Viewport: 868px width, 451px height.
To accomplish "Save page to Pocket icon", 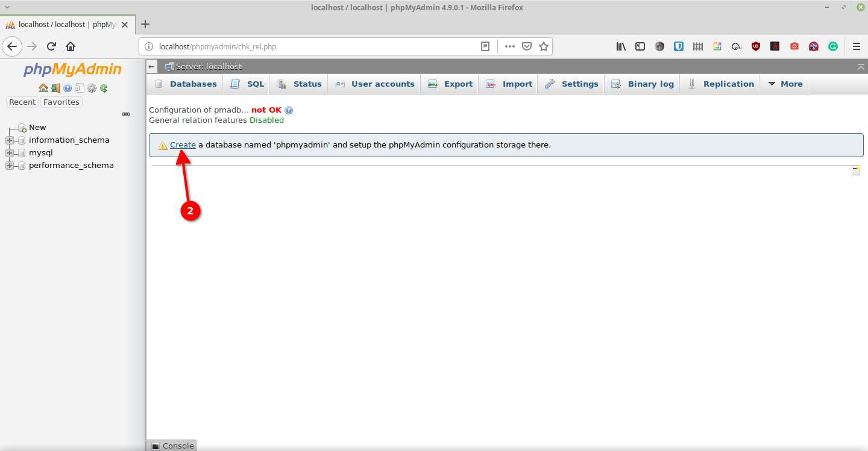I will [x=527, y=46].
